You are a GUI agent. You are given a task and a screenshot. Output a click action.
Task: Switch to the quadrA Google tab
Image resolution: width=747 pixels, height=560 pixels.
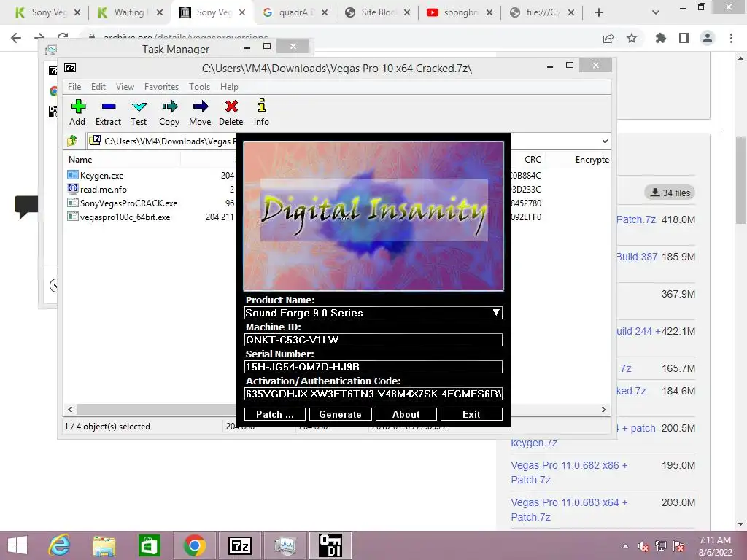295,12
